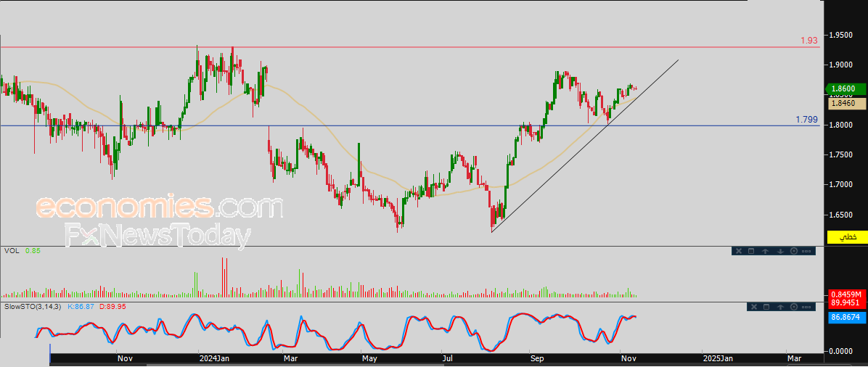Close the SlowSTO indicator panel
Screen dimensions: 868x367
pyautogui.click(x=754, y=307)
